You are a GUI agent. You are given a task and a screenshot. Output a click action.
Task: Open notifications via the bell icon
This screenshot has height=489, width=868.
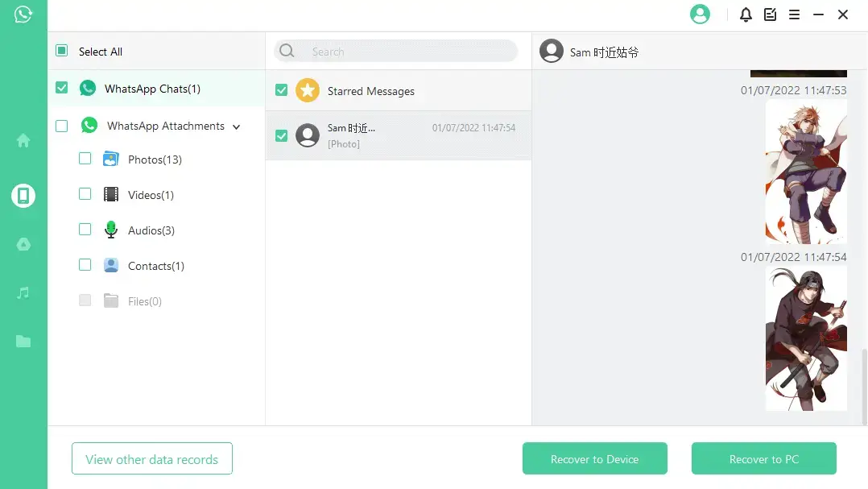(745, 14)
